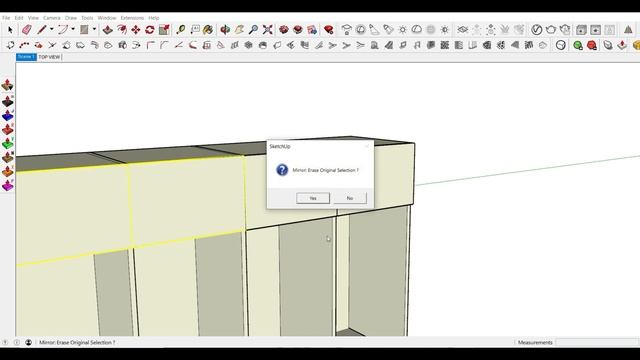Click the blue plane icon in left toolbar
Screen dimensions: 640x360
click(x=7, y=116)
